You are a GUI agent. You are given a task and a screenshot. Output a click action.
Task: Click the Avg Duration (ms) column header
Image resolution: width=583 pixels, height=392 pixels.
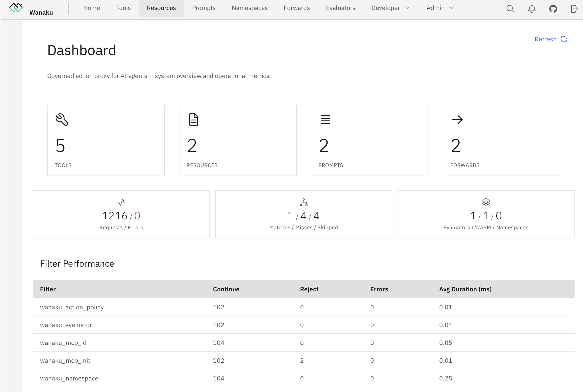click(x=465, y=289)
